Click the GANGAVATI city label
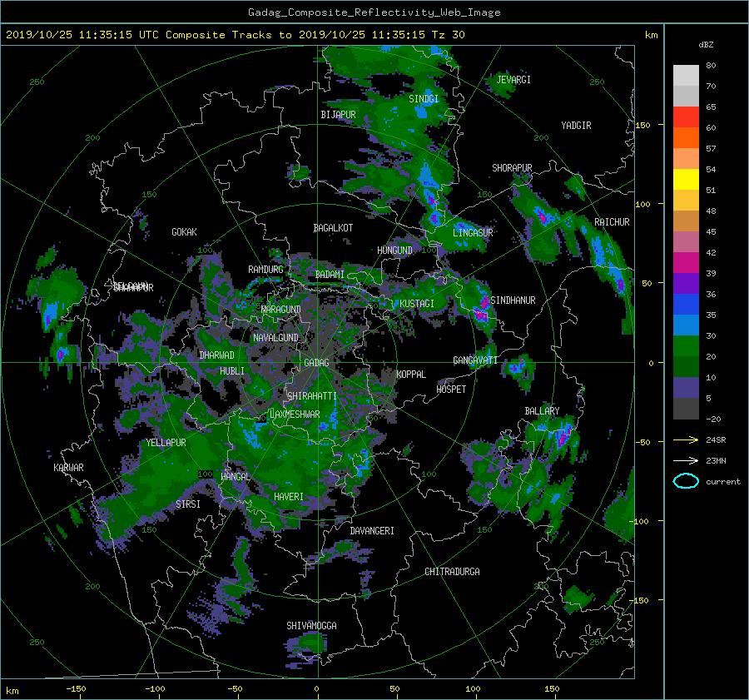The height and width of the screenshot is (700, 749). 475,360
